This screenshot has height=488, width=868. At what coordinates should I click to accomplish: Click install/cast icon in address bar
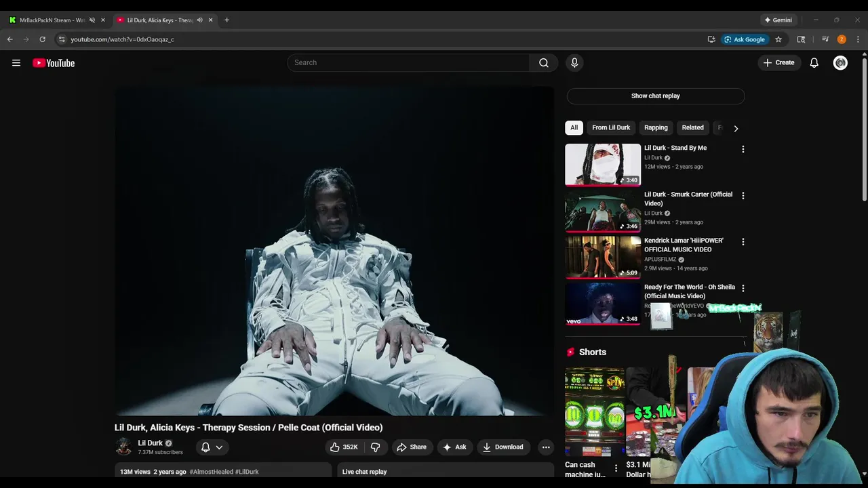tap(711, 39)
